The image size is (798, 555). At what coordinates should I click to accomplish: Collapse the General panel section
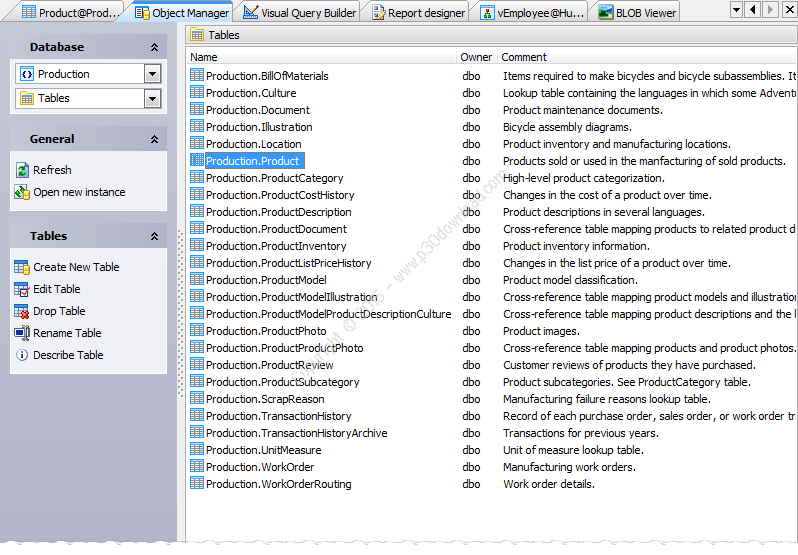point(154,139)
